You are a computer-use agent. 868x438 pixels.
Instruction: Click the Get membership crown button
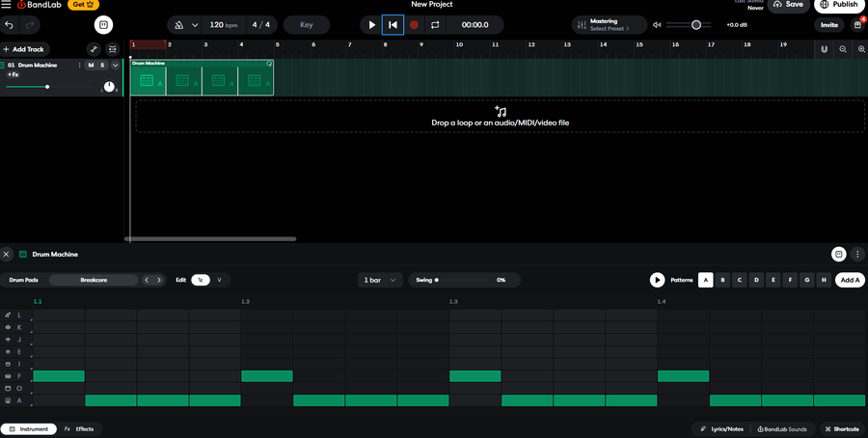(83, 5)
